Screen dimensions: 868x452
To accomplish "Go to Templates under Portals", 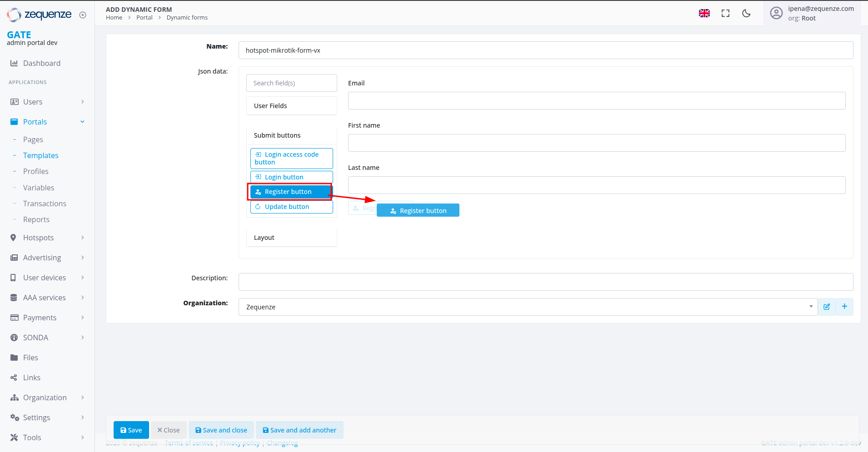I will 40,155.
